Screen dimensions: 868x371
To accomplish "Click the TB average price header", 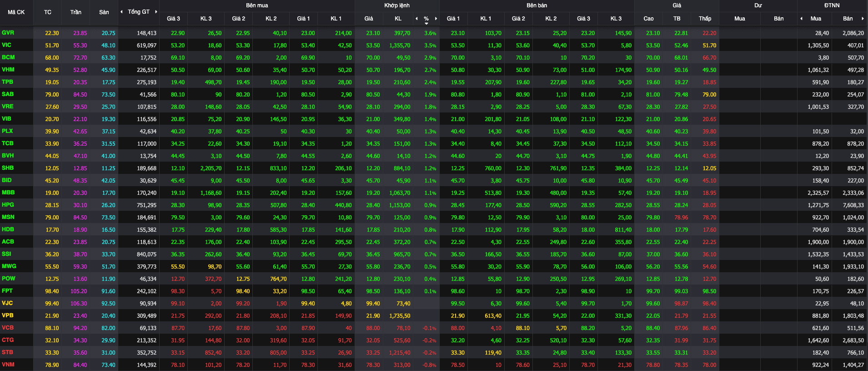I will point(677,19).
